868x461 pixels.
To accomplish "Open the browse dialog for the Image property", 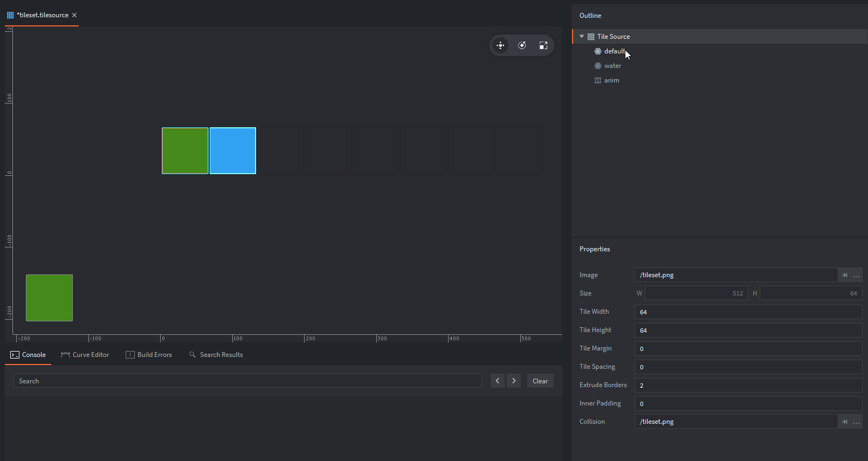I will [x=856, y=275].
